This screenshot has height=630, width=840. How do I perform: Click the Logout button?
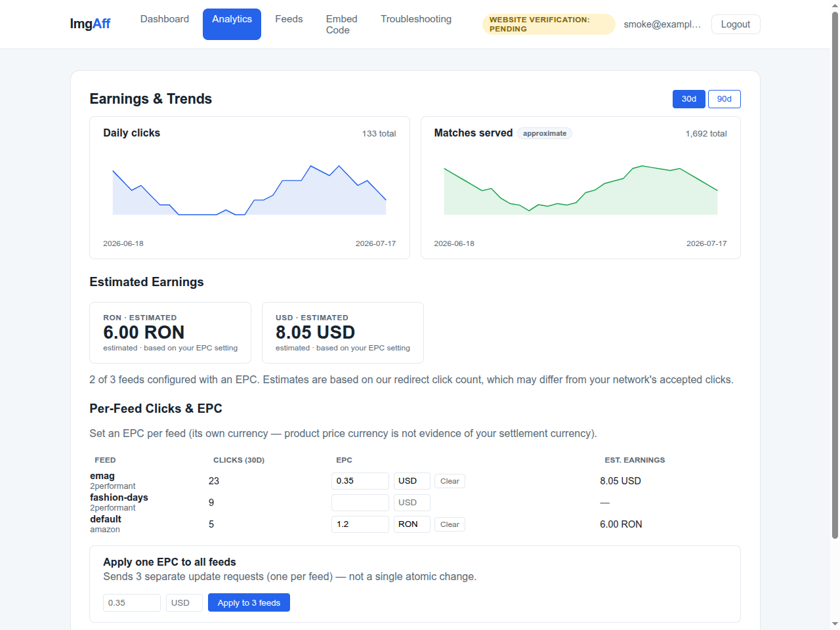pos(736,24)
